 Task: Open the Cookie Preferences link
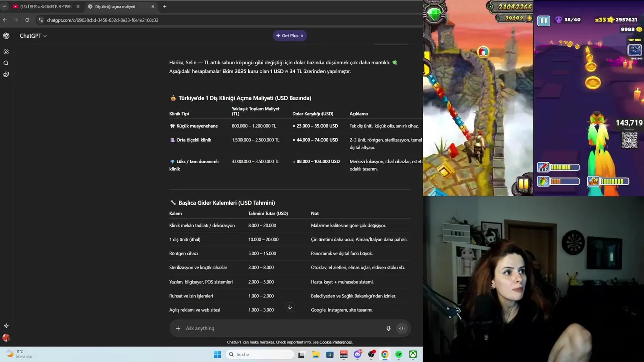point(336,342)
